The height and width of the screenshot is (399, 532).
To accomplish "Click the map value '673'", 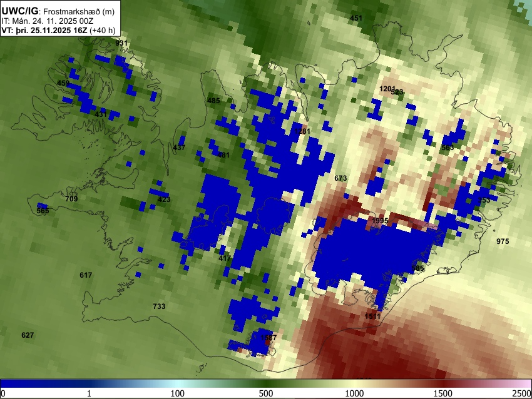I will pyautogui.click(x=340, y=178).
